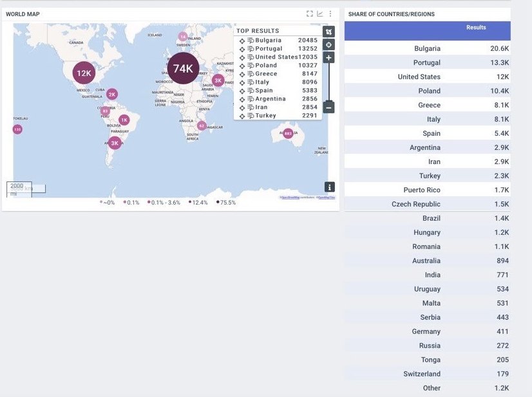
Task: Open the OpenStreetMap attribution link
Action: pyautogui.click(x=289, y=198)
